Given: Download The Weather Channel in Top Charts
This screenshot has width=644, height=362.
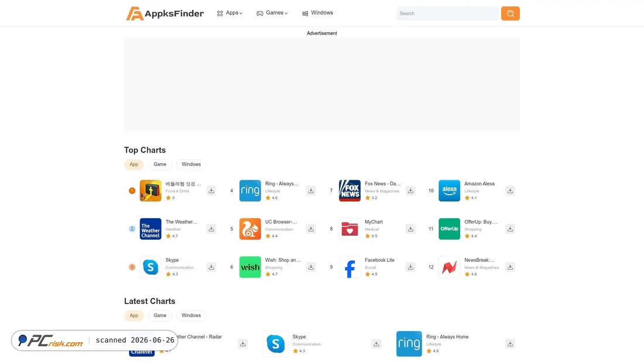Looking at the screenshot, I should (x=211, y=229).
